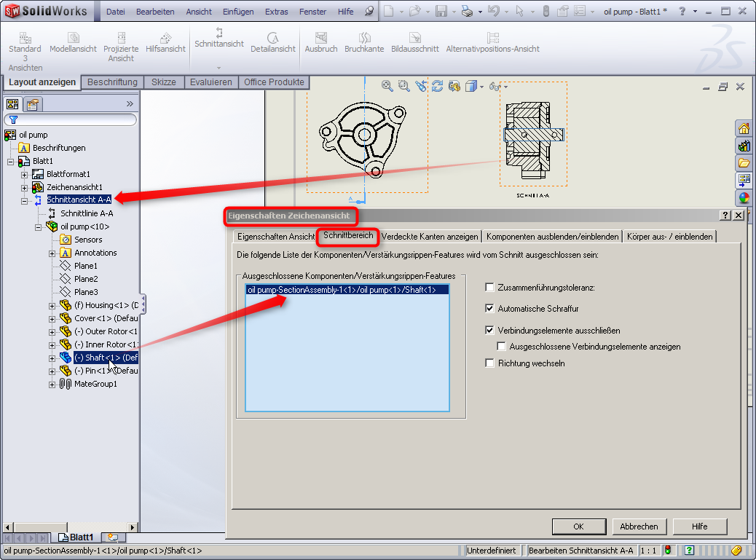Open the FeatureManager tree tab icon
The height and width of the screenshot is (560, 756).
(x=12, y=103)
